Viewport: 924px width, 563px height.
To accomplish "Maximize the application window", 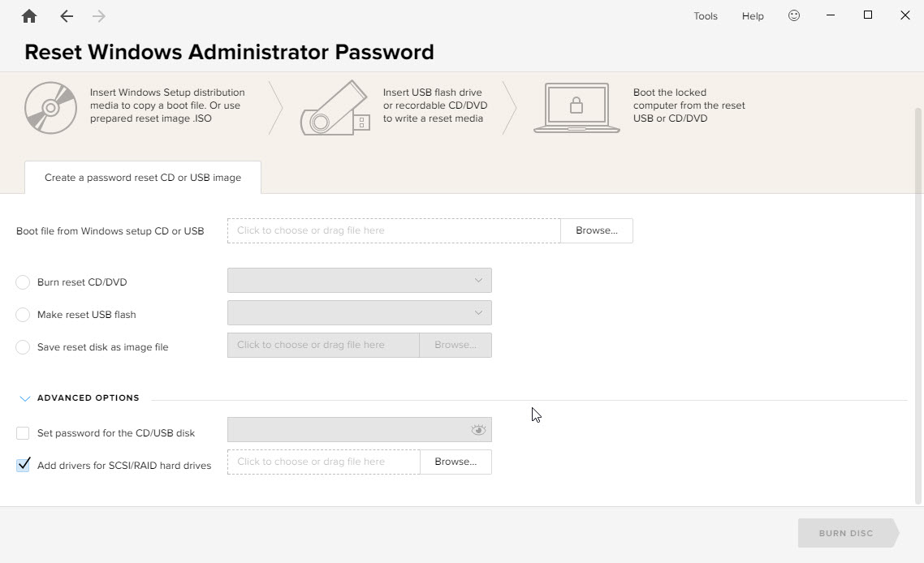I will 867,15.
